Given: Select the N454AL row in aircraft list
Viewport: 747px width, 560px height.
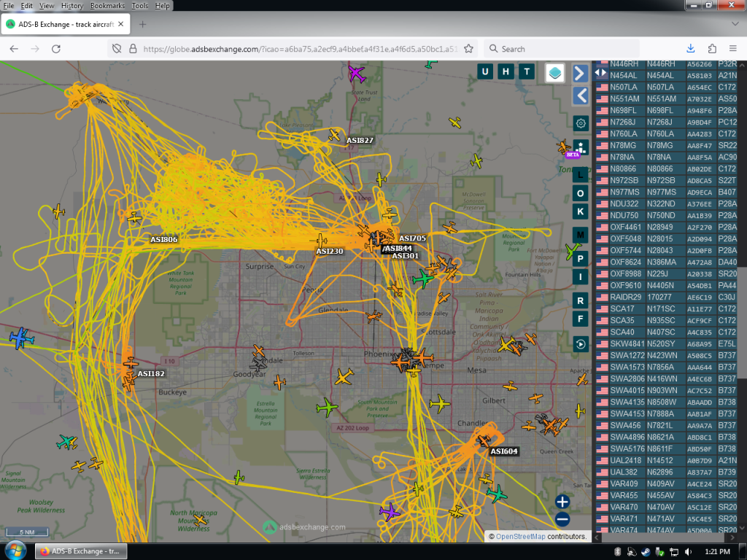Looking at the screenshot, I should [667, 75].
